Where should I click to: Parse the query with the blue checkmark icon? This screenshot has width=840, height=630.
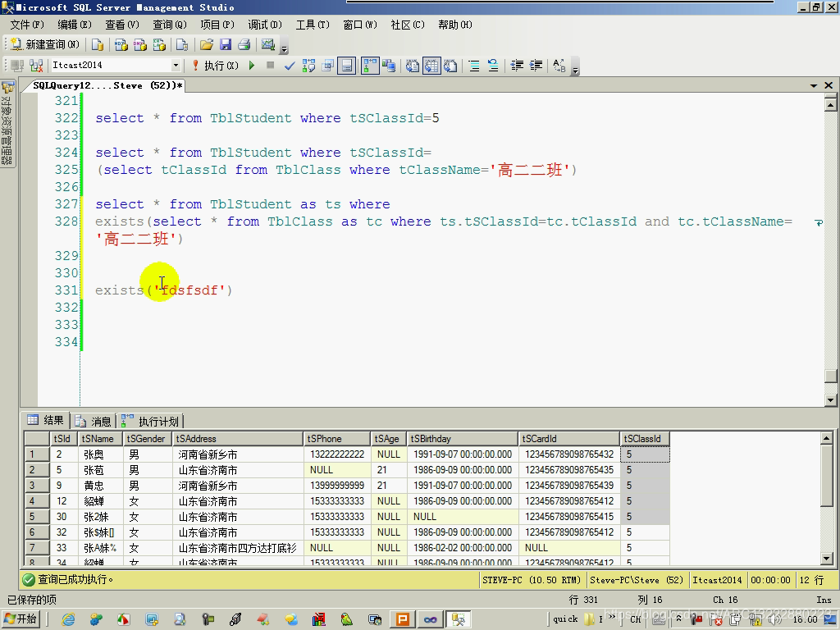[290, 66]
